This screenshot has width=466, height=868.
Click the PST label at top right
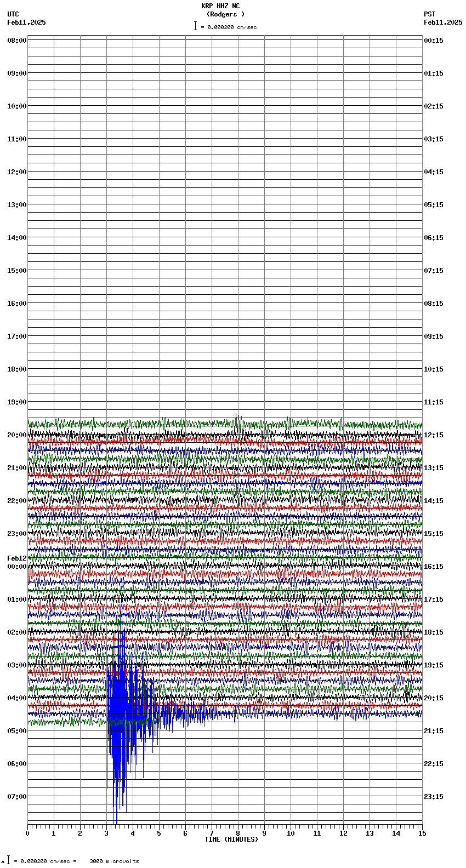click(430, 14)
